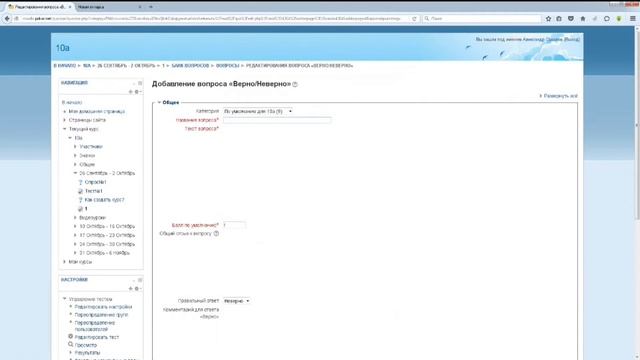
Task: Open 26 Сентябрь - 2 Октябрь breadcrumb
Action: pyautogui.click(x=126, y=66)
